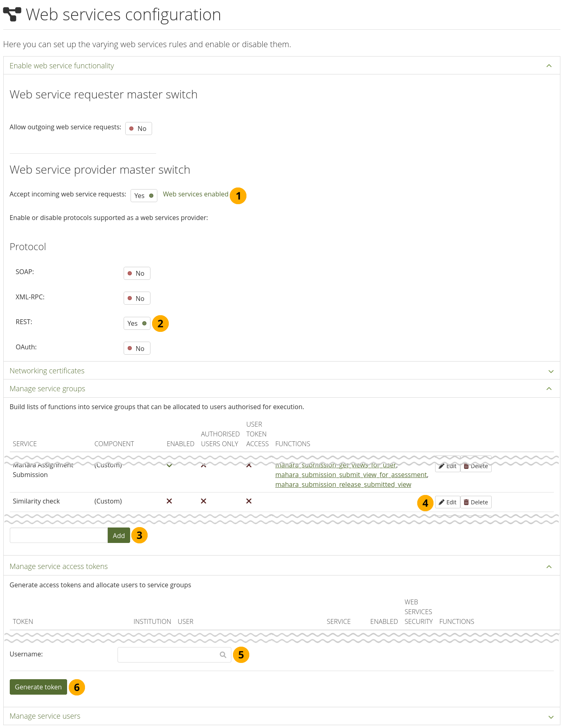
Task: Collapse the Manage service groups section
Action: (549, 389)
